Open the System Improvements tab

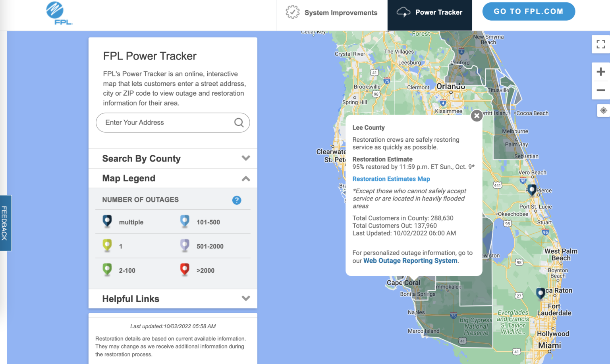[332, 13]
